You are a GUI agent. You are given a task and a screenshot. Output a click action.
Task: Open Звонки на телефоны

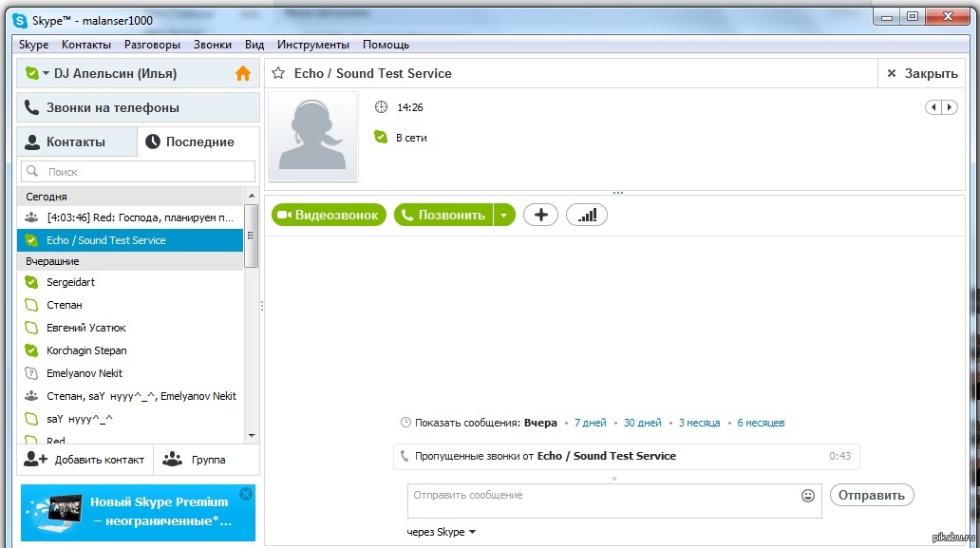point(138,107)
